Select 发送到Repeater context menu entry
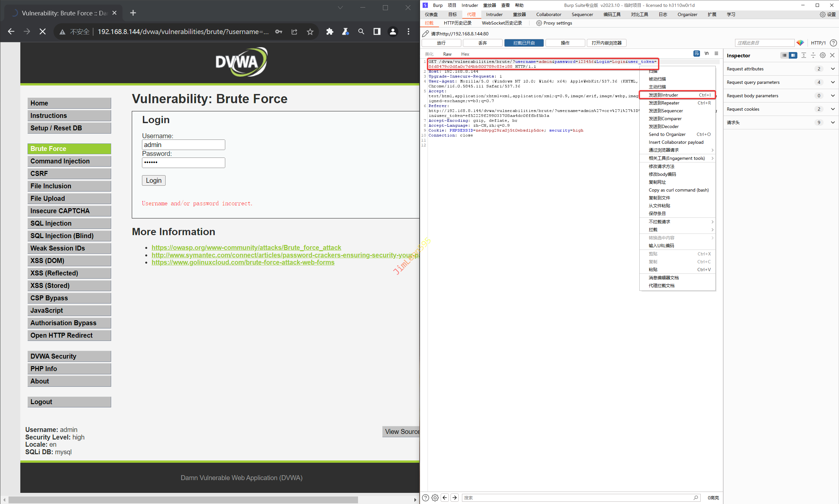The height and width of the screenshot is (504, 839). (664, 103)
